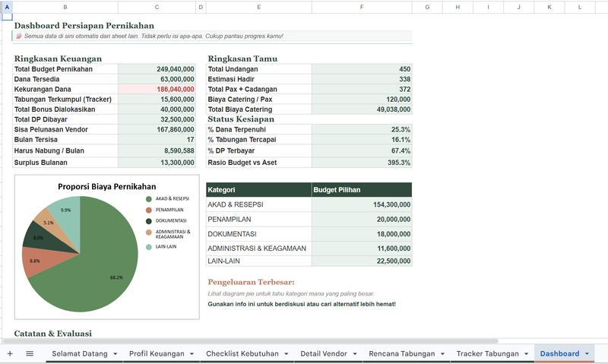The width and height of the screenshot is (608, 364).
Task: Select Harus Nabung / Bulan value 8,590,588
Action: click(157, 150)
